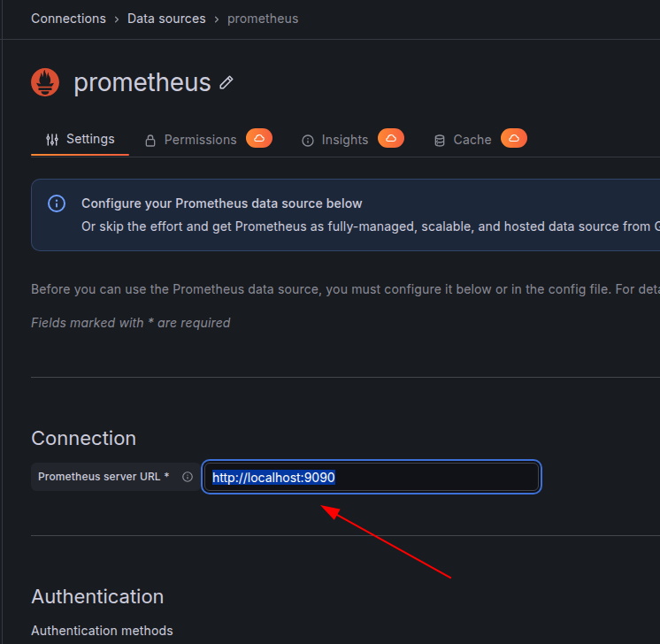Click the circled info icon on Insights tab
This screenshot has width=660, height=644.
[x=308, y=141]
